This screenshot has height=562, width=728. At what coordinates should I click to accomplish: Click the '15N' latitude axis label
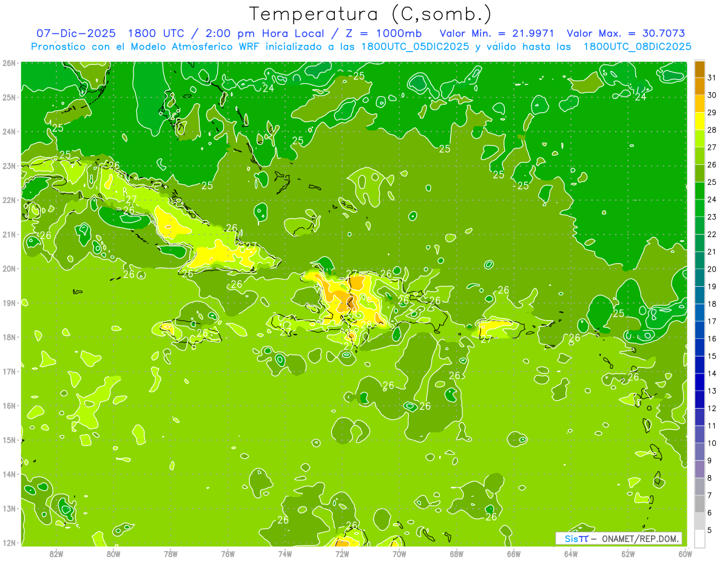[9, 440]
